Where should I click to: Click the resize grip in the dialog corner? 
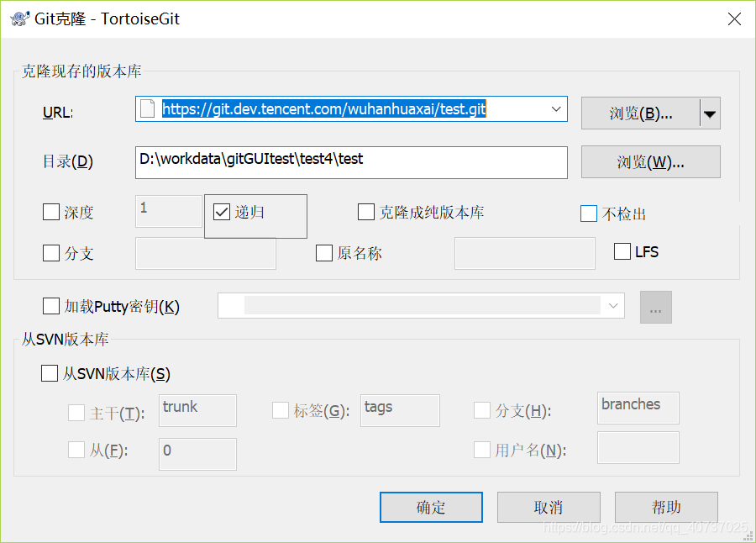point(748,535)
